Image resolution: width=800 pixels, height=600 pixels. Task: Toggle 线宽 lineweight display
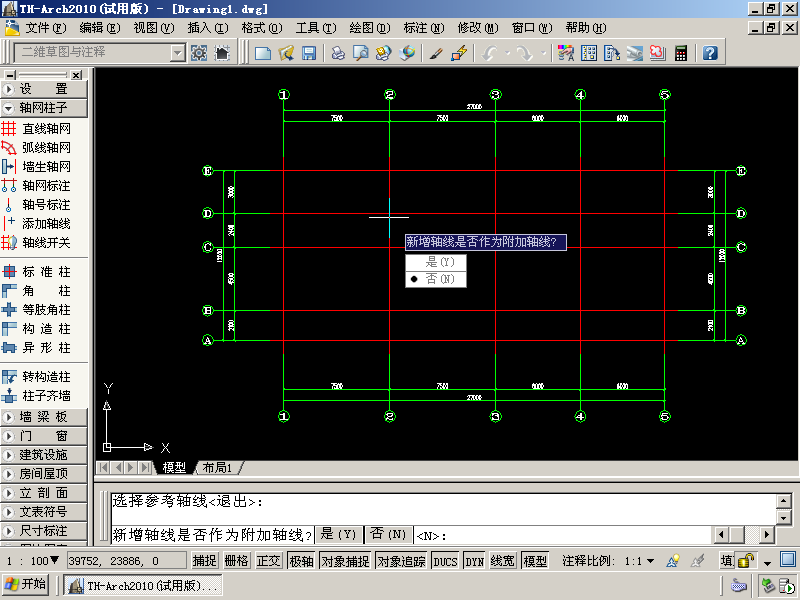(503, 561)
